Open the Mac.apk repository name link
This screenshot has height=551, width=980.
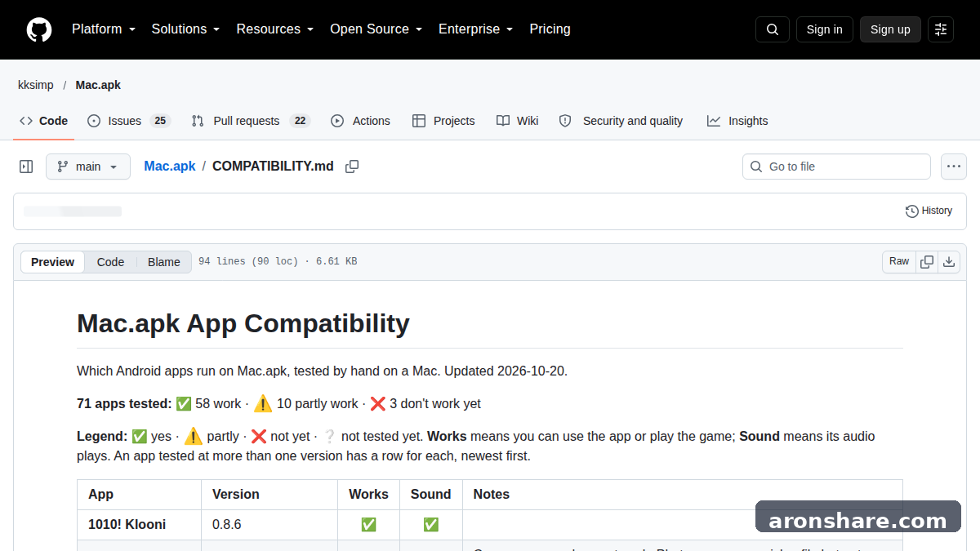(x=98, y=85)
